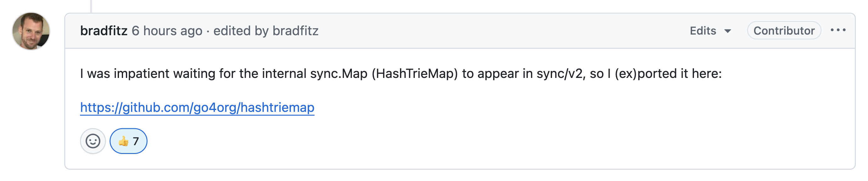Expand the Edits history dropdown
Image resolution: width=868 pixels, height=181 pixels.
click(x=710, y=30)
